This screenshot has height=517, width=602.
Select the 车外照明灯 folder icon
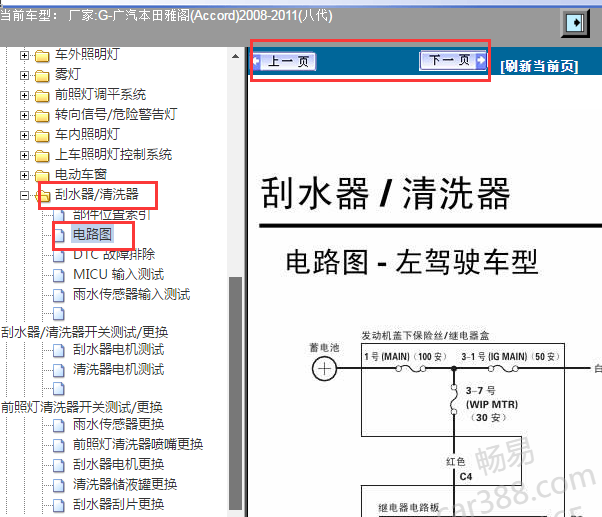point(42,56)
